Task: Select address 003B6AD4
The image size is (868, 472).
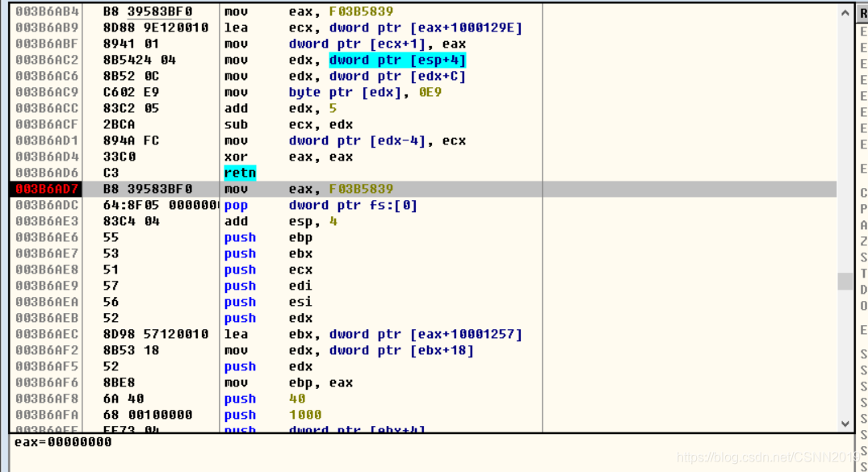Action: (x=47, y=157)
